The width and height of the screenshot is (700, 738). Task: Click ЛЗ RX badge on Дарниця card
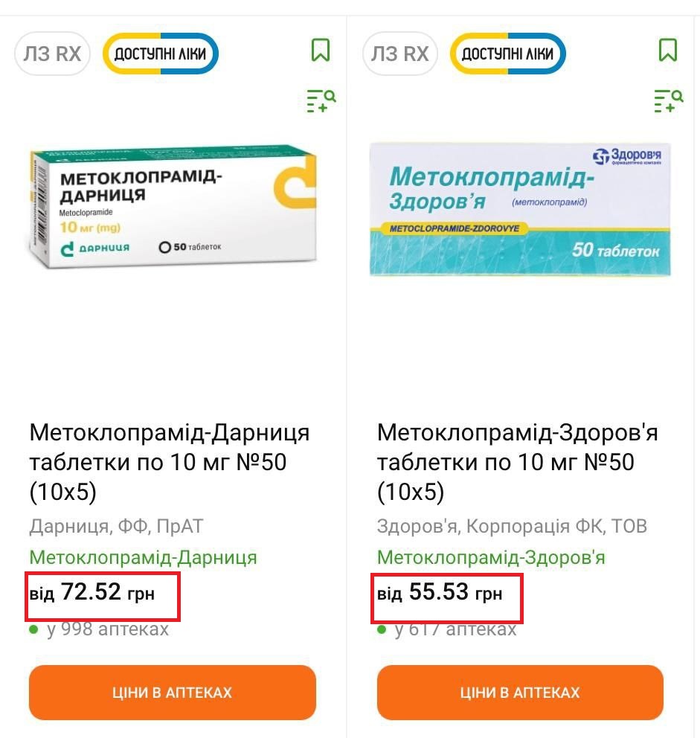tap(52, 54)
